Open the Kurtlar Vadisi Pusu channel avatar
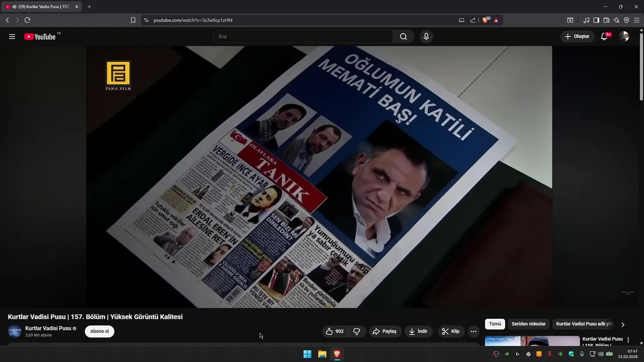 pyautogui.click(x=15, y=331)
